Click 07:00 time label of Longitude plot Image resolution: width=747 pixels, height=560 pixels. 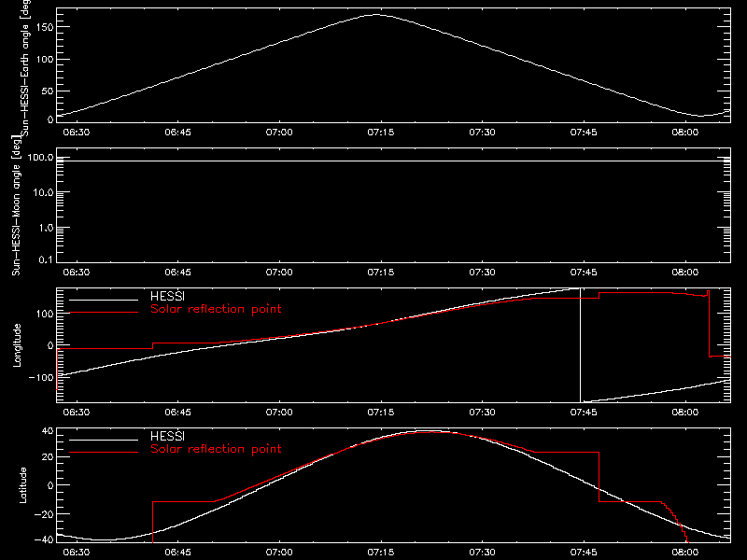point(279,412)
